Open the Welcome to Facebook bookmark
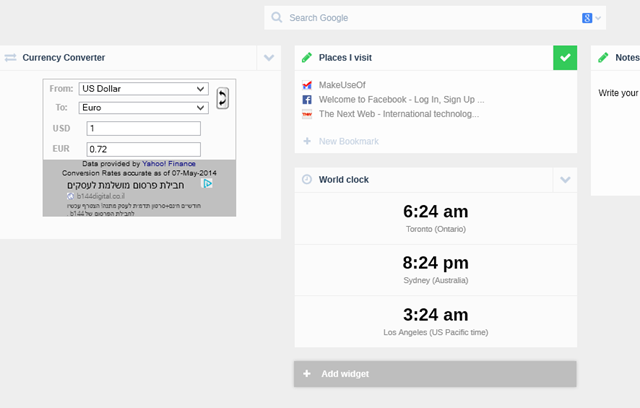 [400, 100]
